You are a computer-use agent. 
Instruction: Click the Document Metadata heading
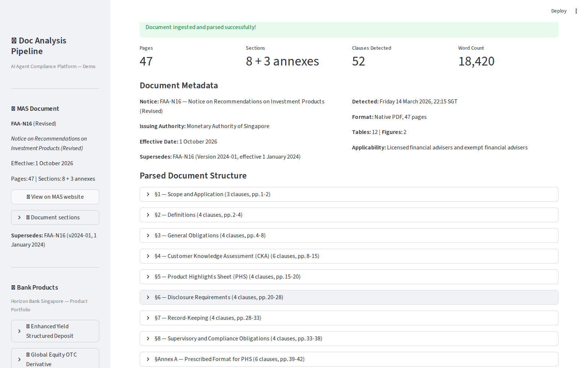click(x=179, y=85)
